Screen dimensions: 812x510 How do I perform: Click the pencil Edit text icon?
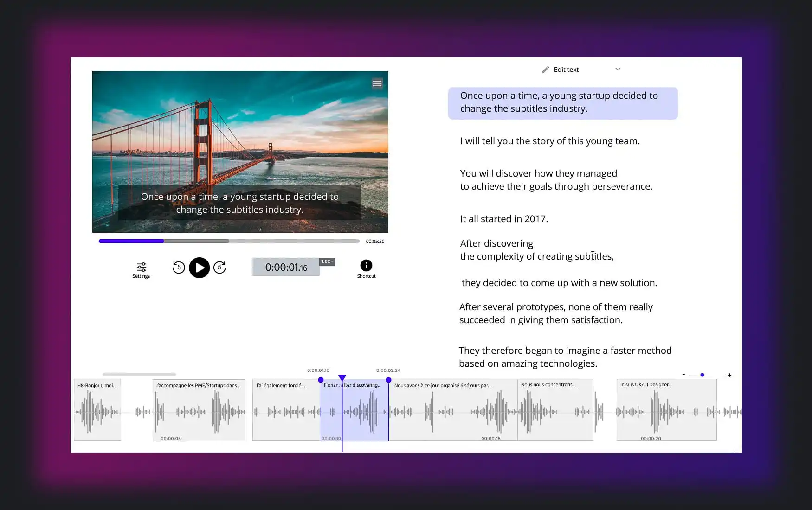(546, 70)
